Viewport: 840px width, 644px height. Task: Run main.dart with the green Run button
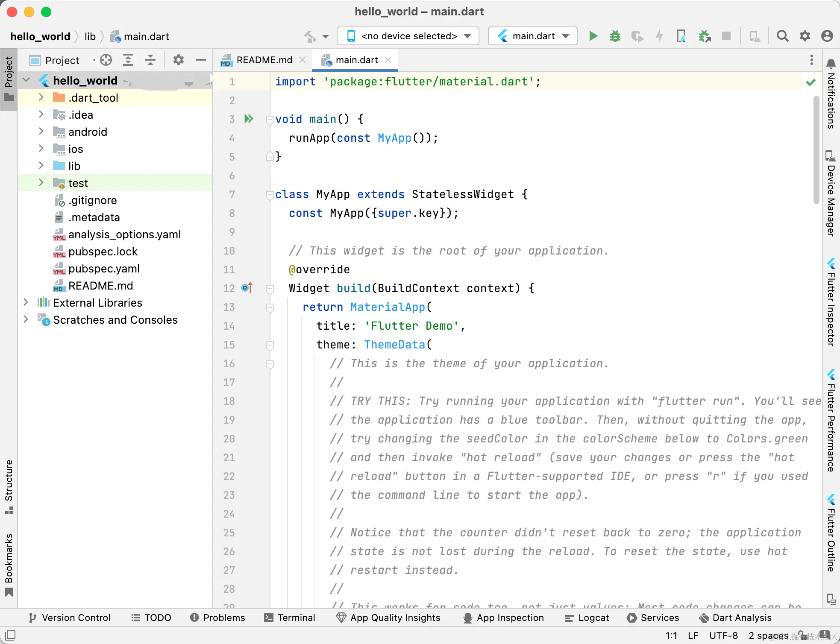tap(593, 36)
